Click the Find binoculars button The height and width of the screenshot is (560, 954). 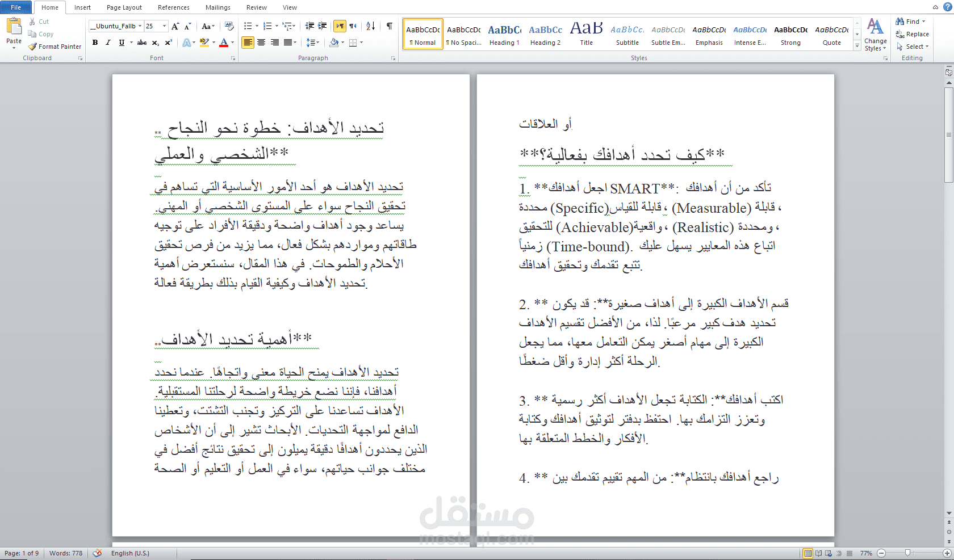(x=910, y=22)
